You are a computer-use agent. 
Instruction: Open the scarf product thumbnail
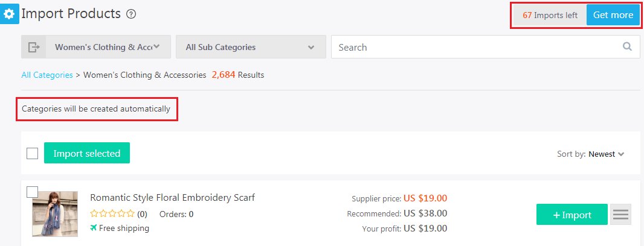coord(55,213)
